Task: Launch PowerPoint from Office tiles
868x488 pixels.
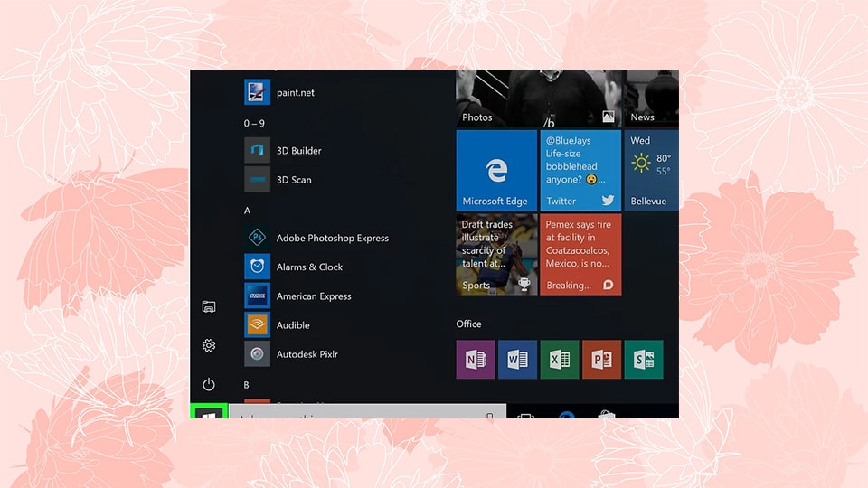Action: pyautogui.click(x=601, y=359)
